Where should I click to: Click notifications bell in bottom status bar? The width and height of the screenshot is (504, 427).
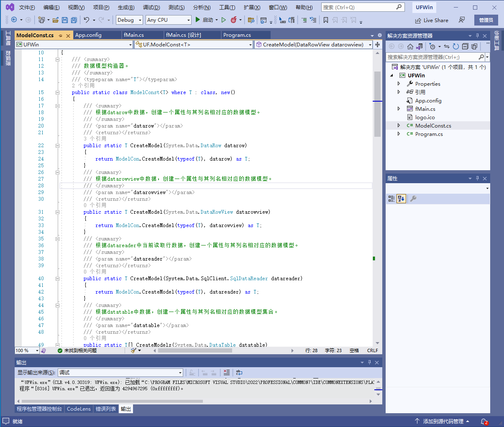[x=484, y=422]
